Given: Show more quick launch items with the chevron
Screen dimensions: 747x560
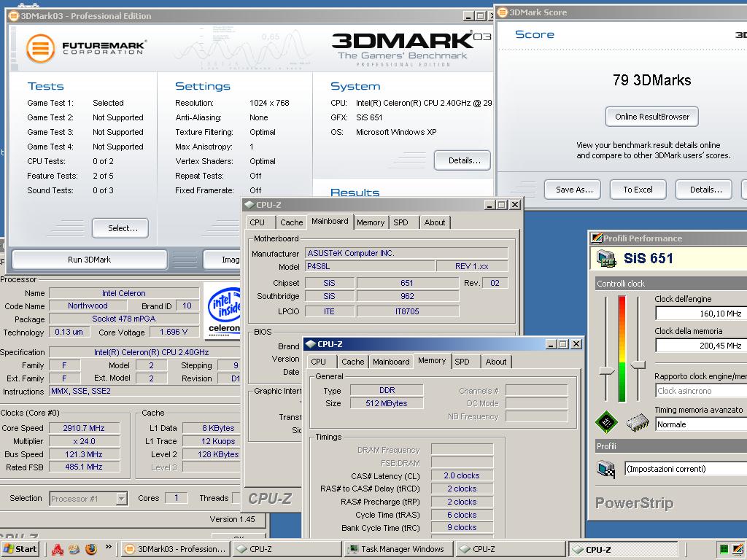Looking at the screenshot, I should 109,546.
